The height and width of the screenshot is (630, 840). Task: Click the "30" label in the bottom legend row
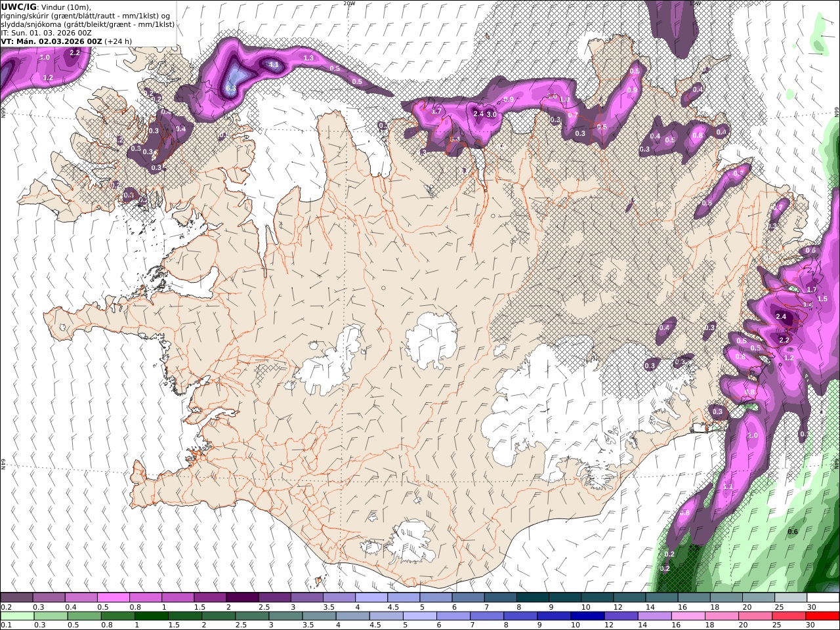tap(810, 625)
